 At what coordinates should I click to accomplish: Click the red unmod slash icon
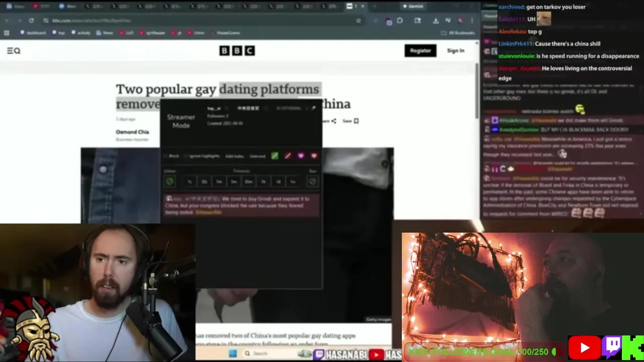point(288,156)
